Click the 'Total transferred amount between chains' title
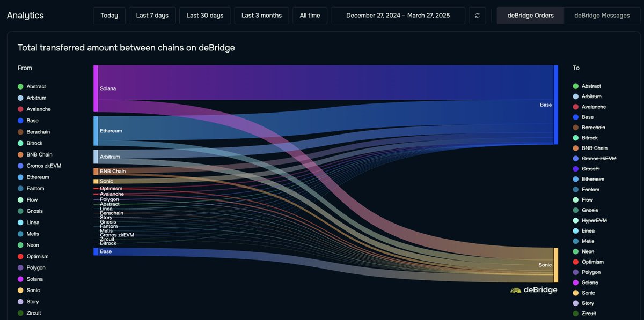 point(126,48)
